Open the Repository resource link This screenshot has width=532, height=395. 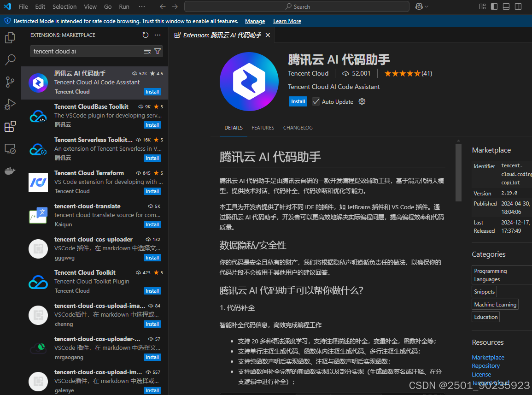pos(485,366)
